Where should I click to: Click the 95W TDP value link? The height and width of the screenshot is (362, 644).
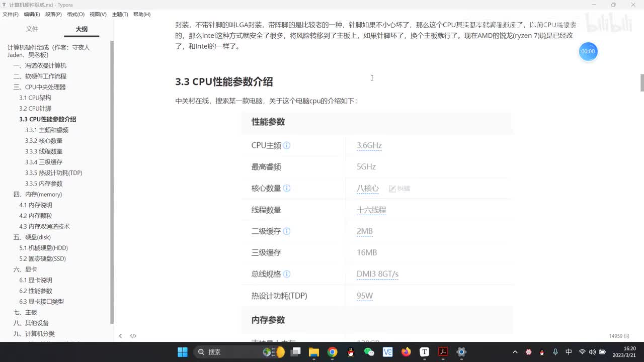[365, 296]
